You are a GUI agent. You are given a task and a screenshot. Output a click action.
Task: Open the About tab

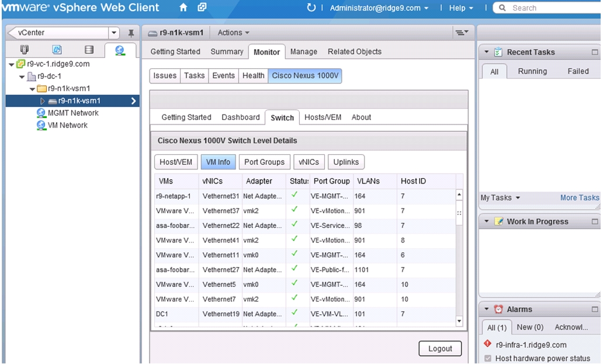(361, 117)
